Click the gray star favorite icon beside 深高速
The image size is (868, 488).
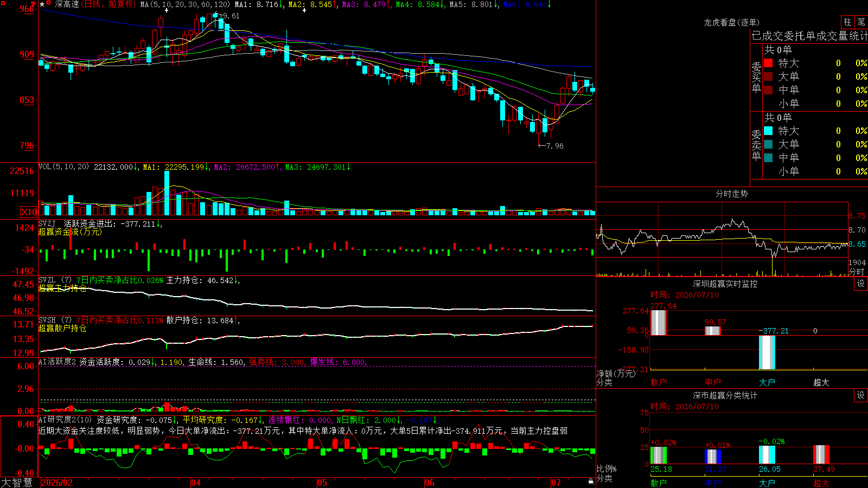42,4
